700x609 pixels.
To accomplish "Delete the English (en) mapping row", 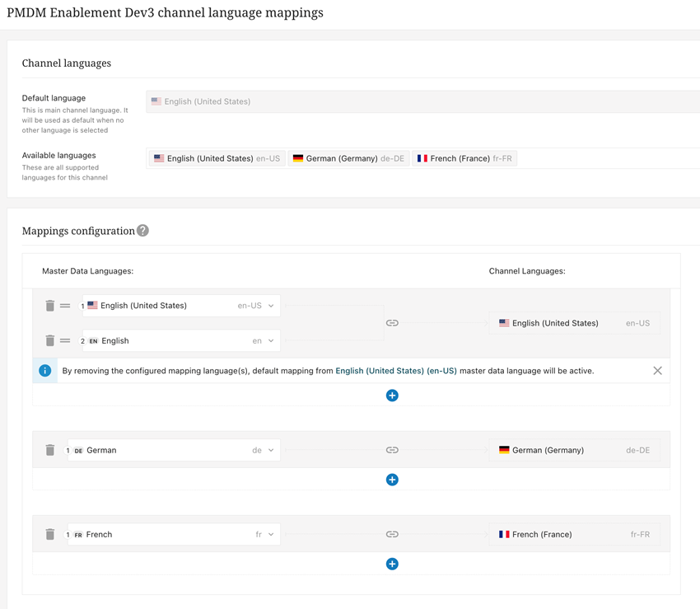I will (x=50, y=340).
